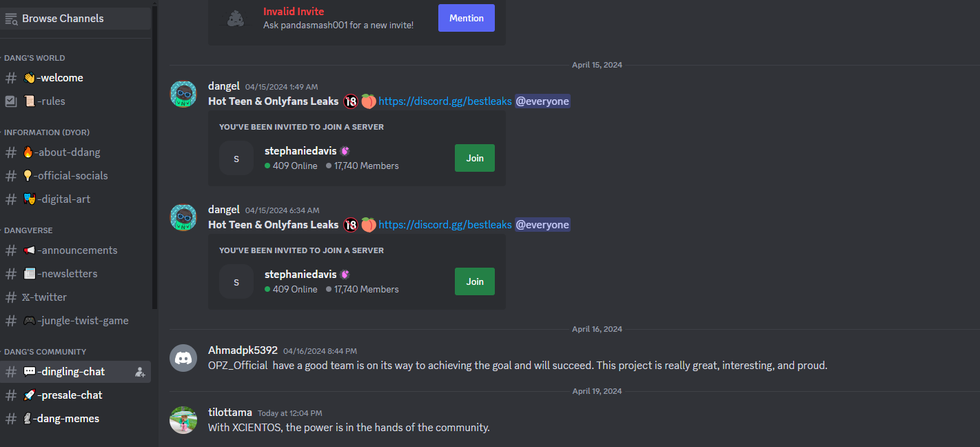Viewport: 980px width, 447px height.
Task: Collapse the DANG'S WORLD category
Action: tap(33, 58)
